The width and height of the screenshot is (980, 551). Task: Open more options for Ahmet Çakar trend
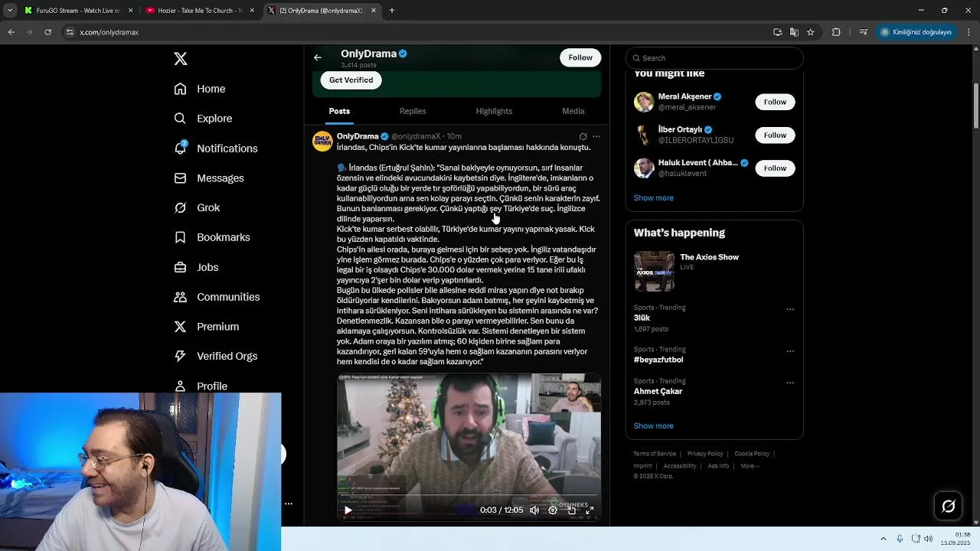(791, 383)
